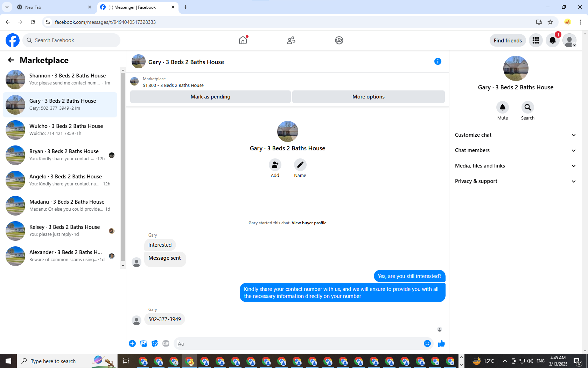Image resolution: width=588 pixels, height=368 pixels.
Task: Edit the chat name with pencil icon
Action: (300, 165)
